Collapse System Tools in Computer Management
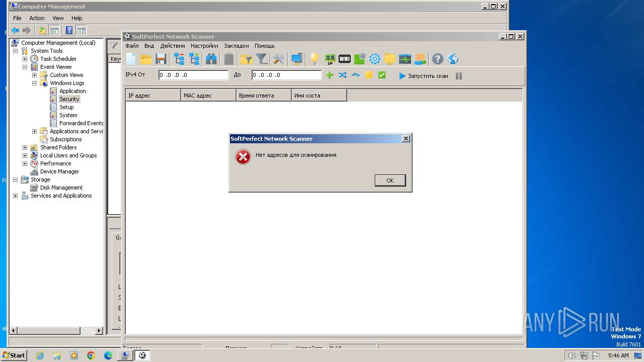 coord(15,51)
